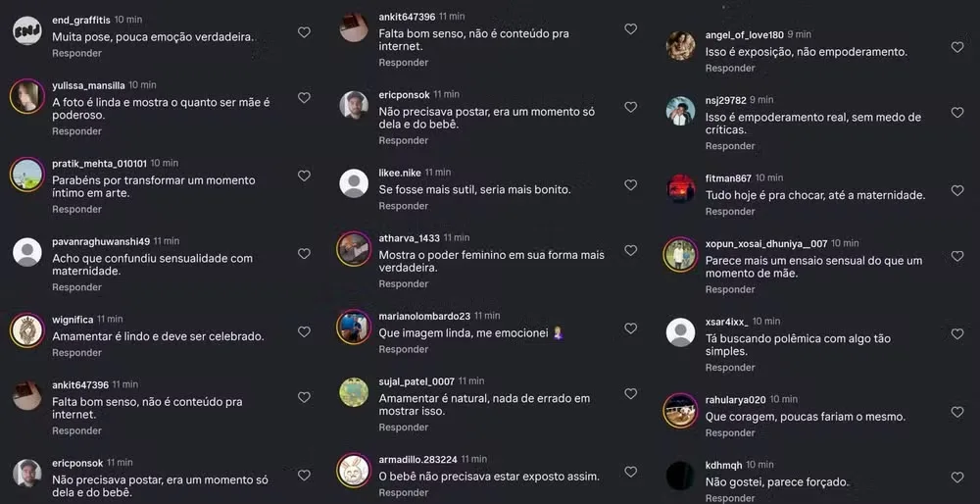
Task: Like angel_of_love180's comment heart
Action: 957,47
